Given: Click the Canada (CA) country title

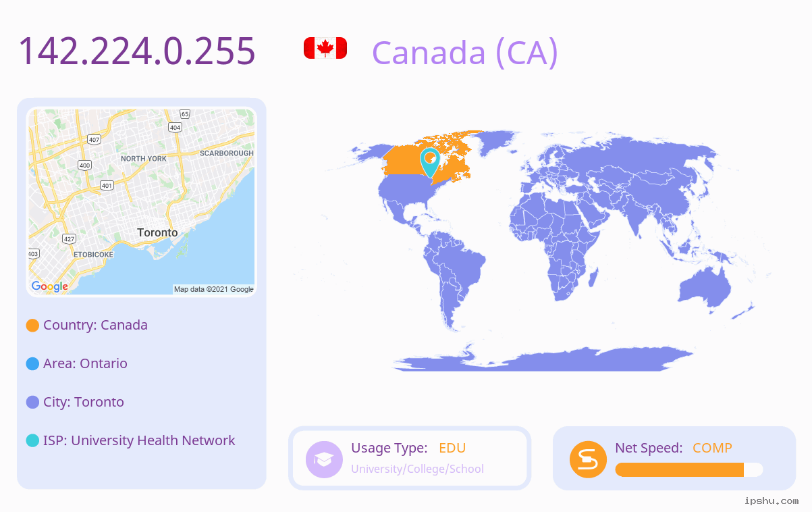Looking at the screenshot, I should (x=465, y=52).
